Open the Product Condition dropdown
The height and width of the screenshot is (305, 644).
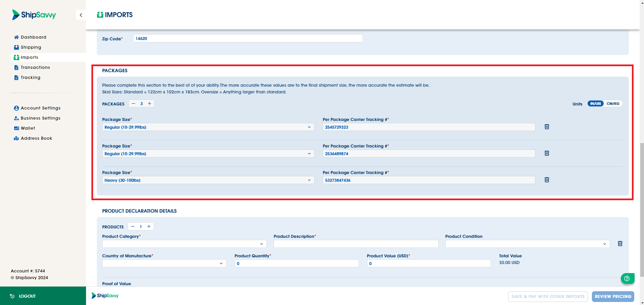tap(527, 244)
